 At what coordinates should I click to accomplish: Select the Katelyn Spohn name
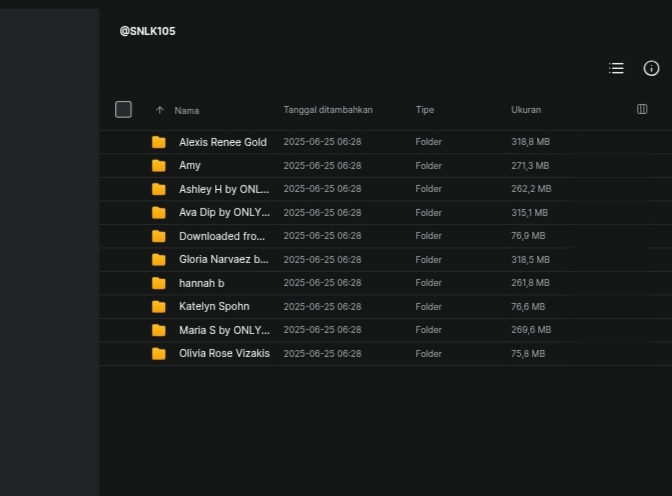coord(214,307)
